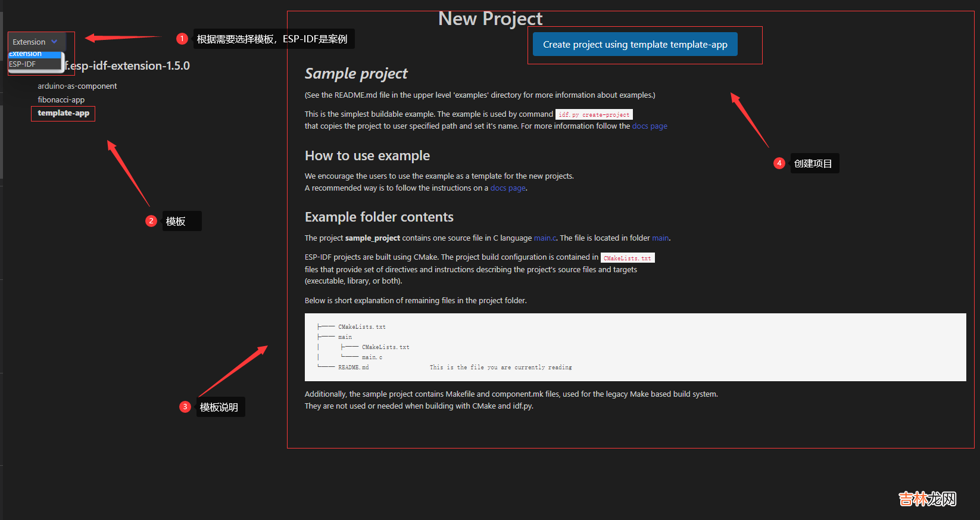Viewport: 980px width, 520px height.
Task: Open the docs page link under How to use example
Action: [508, 188]
